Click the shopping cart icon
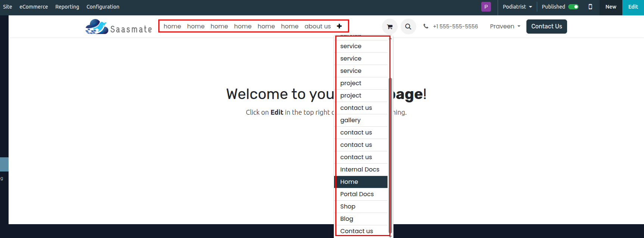Viewport: 644px width, 238px height. click(389, 27)
